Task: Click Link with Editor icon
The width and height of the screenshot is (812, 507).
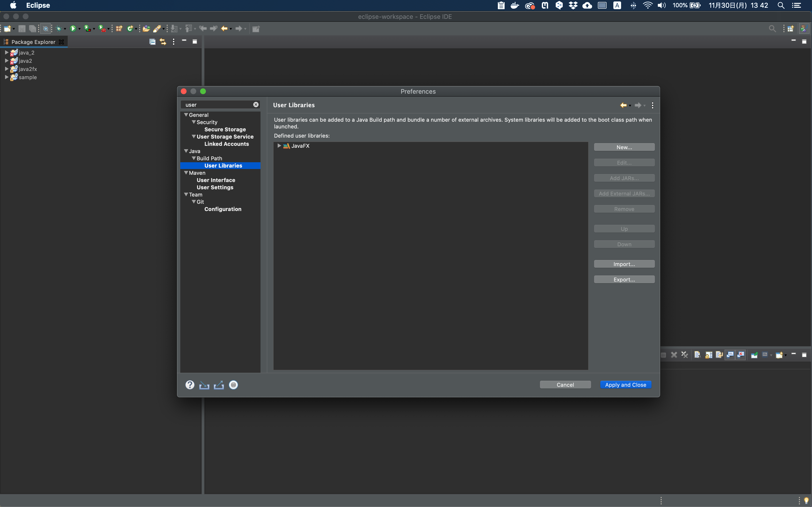Action: [163, 42]
